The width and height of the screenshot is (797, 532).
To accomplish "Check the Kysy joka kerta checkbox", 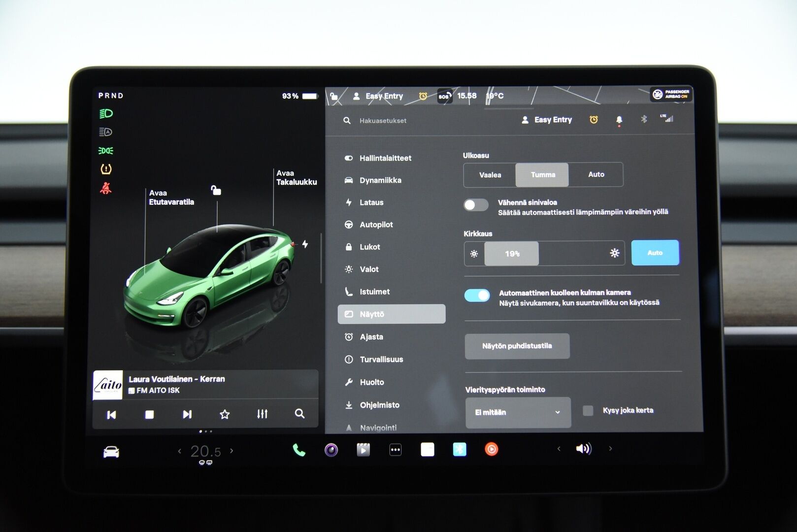I will coord(588,410).
